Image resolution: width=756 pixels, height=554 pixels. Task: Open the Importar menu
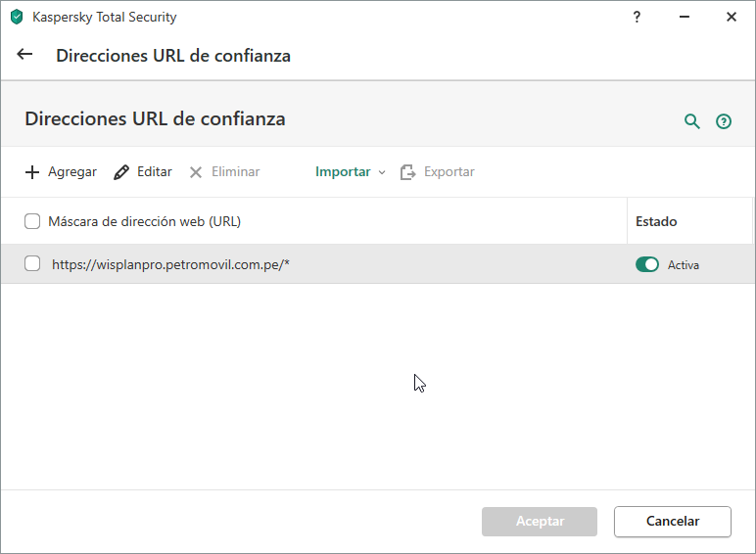coord(343,172)
